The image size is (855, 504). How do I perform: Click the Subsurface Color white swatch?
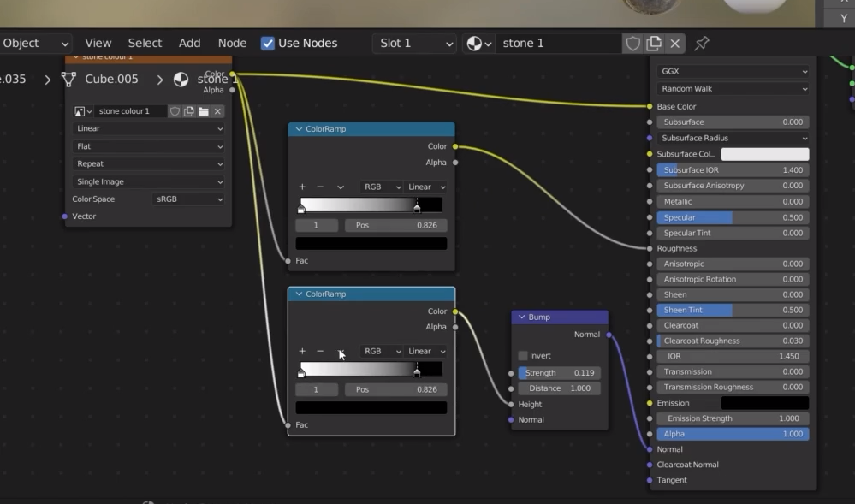click(x=765, y=154)
